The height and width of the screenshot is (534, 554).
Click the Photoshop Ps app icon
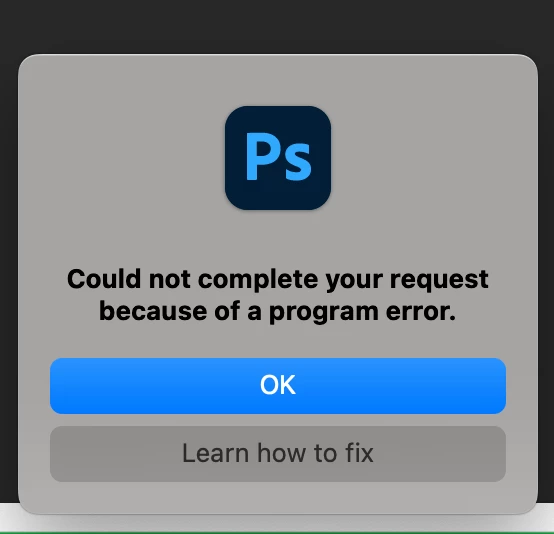(278, 158)
